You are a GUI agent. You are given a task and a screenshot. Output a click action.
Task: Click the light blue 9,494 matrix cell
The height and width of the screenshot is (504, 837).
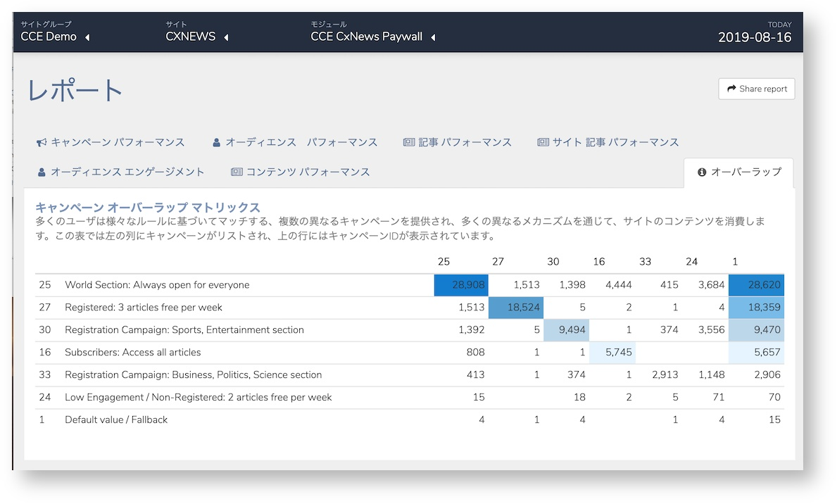coord(567,330)
